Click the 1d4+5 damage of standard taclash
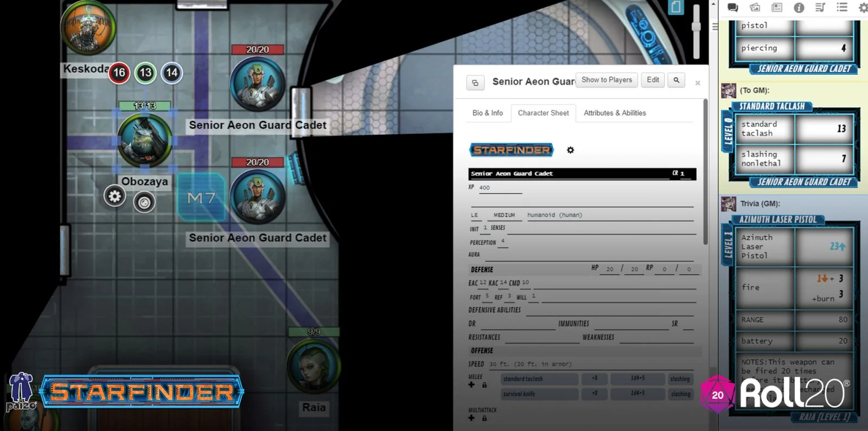 (x=637, y=378)
